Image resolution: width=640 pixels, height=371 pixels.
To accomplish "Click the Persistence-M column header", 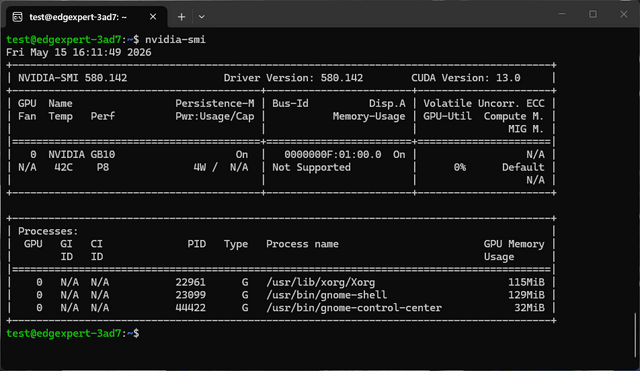I will pyautogui.click(x=215, y=104).
